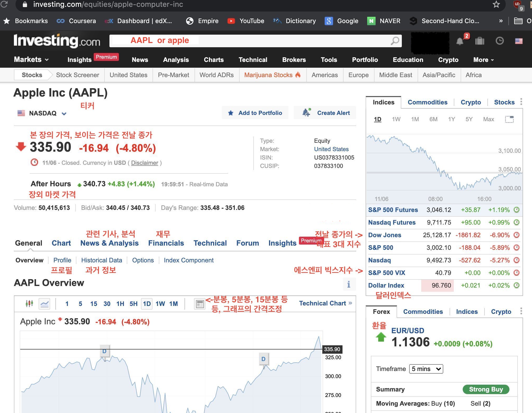Image resolution: width=532 pixels, height=413 pixels.
Task: Open Historical Data sub-tab
Action: tap(102, 260)
